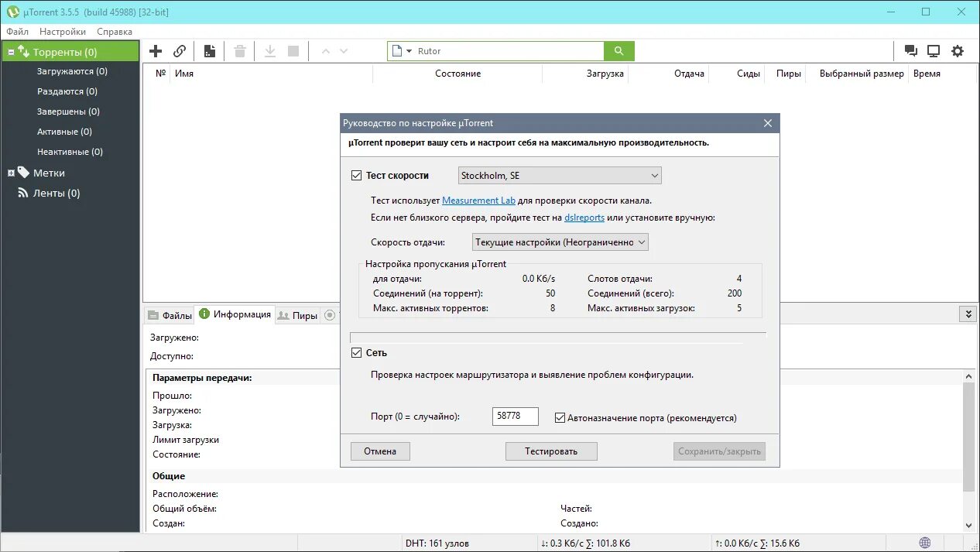The height and width of the screenshot is (552, 980).
Task: Open the Measurement Lab link
Action: [478, 201]
